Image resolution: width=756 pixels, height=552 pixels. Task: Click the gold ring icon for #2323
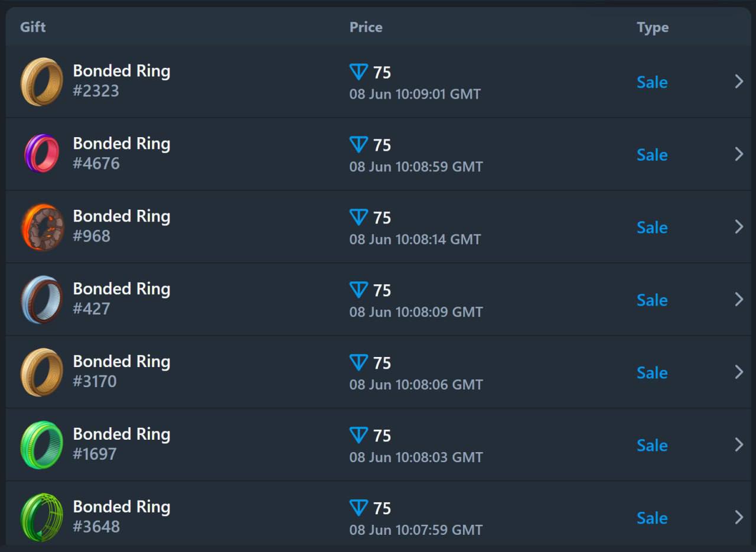pos(42,82)
